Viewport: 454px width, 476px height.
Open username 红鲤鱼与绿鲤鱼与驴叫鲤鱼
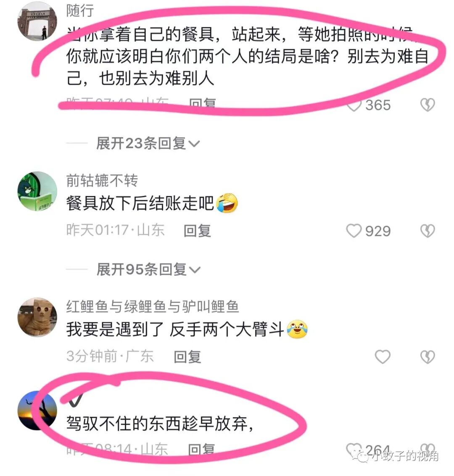click(x=153, y=307)
